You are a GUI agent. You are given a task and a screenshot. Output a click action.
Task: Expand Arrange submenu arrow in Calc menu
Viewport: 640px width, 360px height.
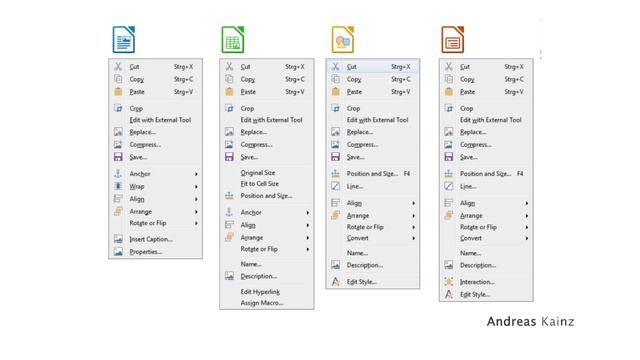tap(308, 238)
